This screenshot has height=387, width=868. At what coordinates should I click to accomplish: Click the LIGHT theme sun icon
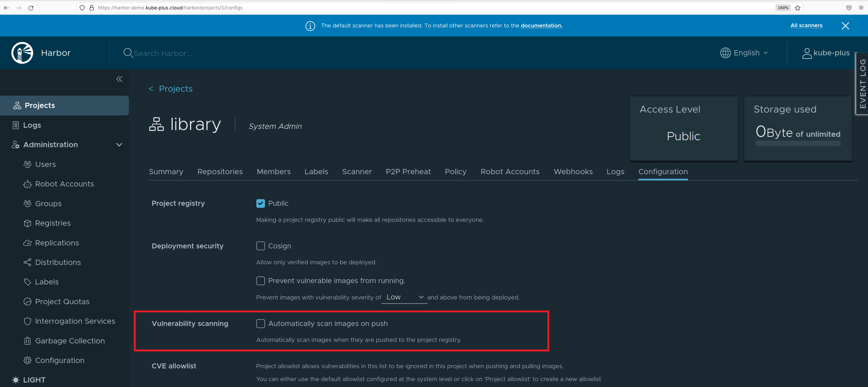(x=15, y=380)
